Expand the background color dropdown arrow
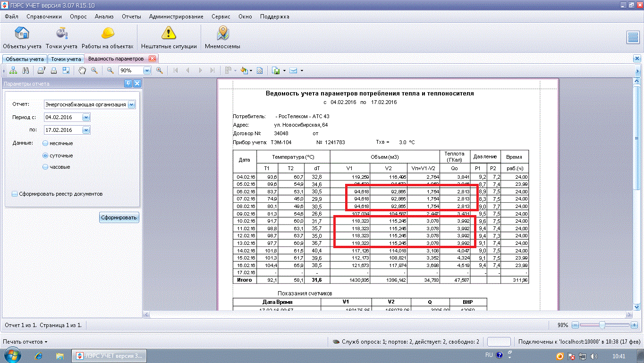Viewport: 644px width, 363px height. [x=251, y=71]
